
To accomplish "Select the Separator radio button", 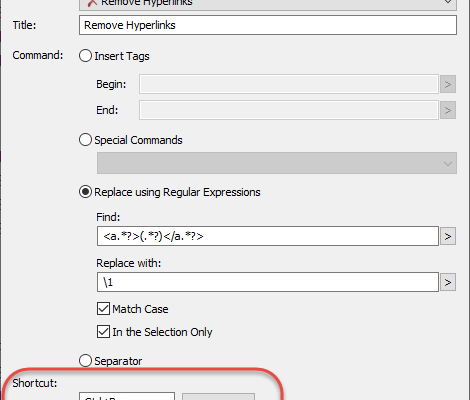I will [85, 361].
